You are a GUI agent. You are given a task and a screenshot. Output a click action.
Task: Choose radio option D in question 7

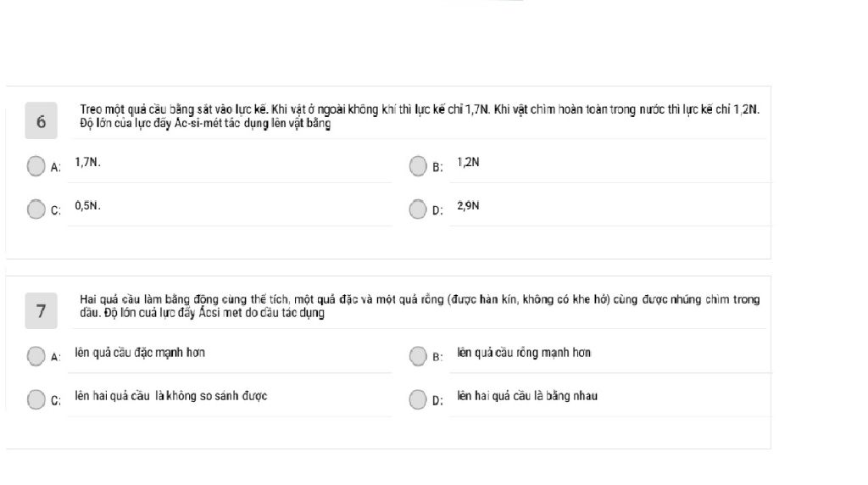tap(418, 399)
